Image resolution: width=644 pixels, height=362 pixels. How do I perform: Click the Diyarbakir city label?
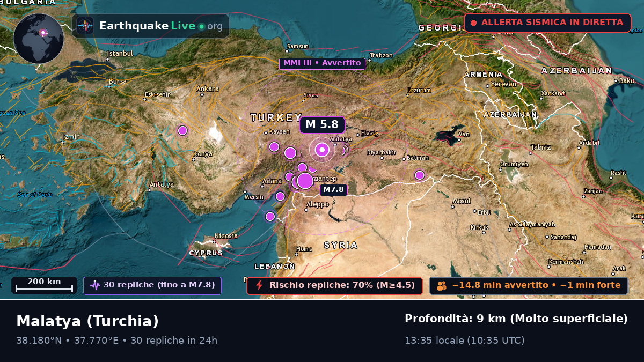[x=381, y=152]
